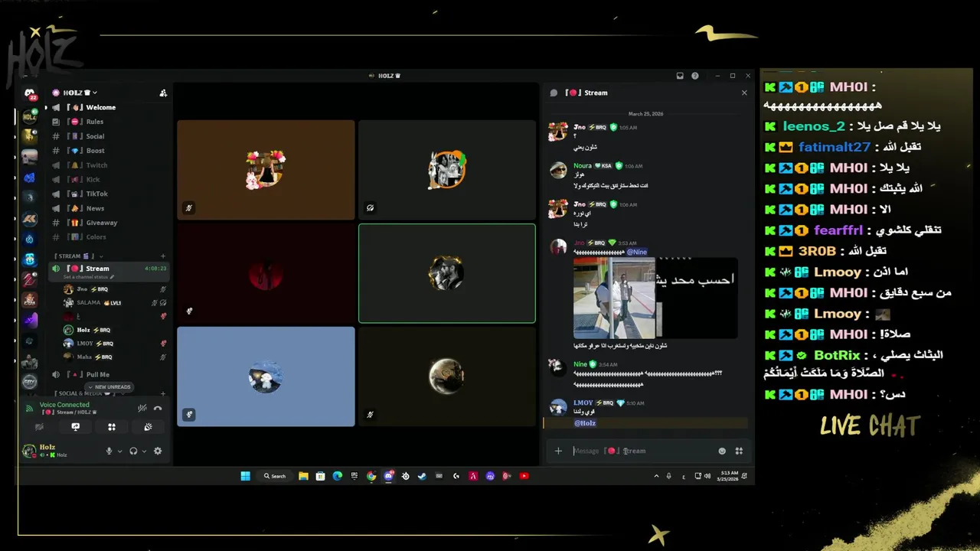
Task: Open the Kick channel
Action: click(109, 179)
